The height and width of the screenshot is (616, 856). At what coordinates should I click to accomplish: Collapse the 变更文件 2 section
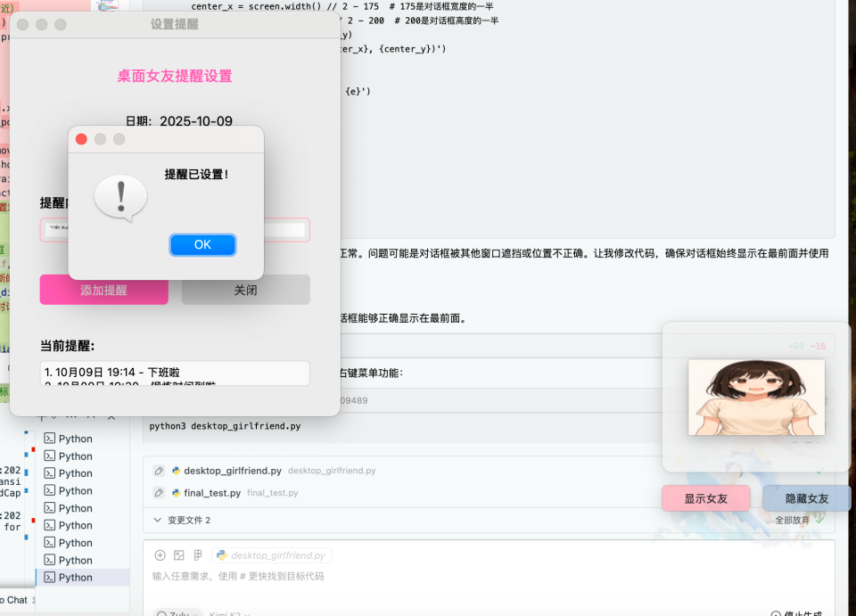157,520
